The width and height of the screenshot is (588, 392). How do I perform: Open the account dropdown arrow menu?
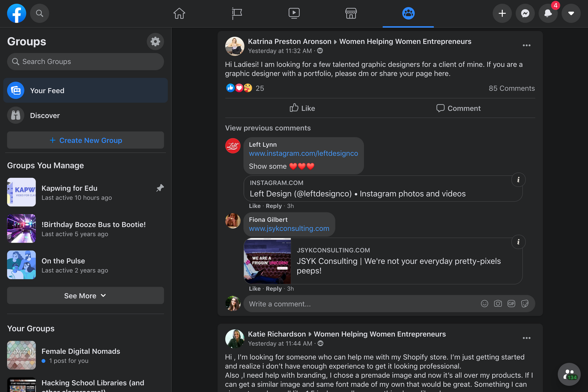tap(571, 14)
